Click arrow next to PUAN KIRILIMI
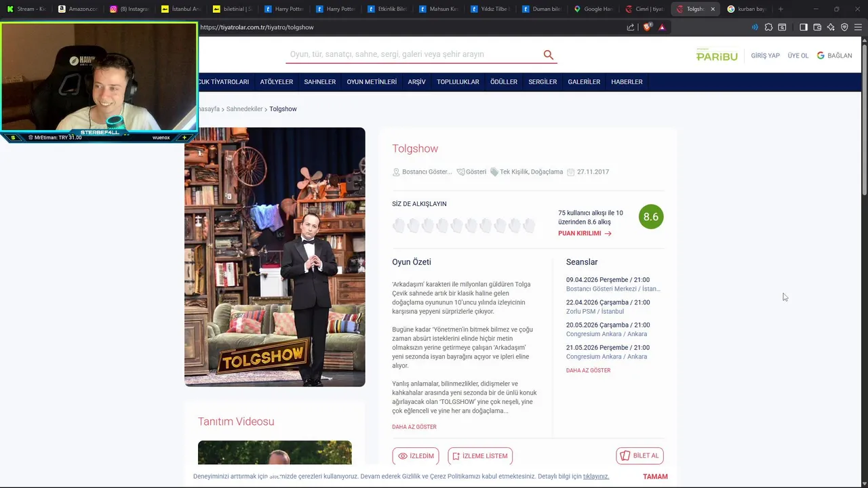This screenshot has height=488, width=868. point(608,233)
